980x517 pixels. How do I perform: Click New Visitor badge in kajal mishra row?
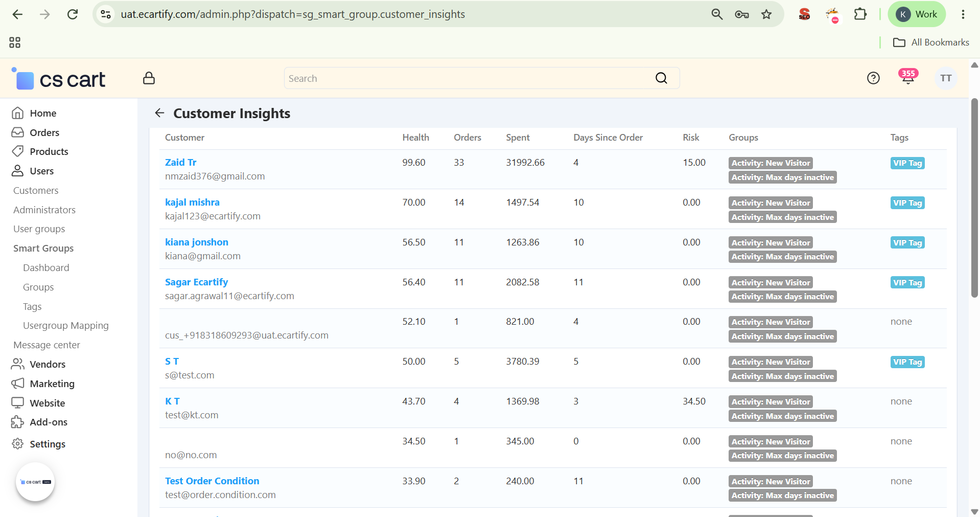click(x=771, y=203)
